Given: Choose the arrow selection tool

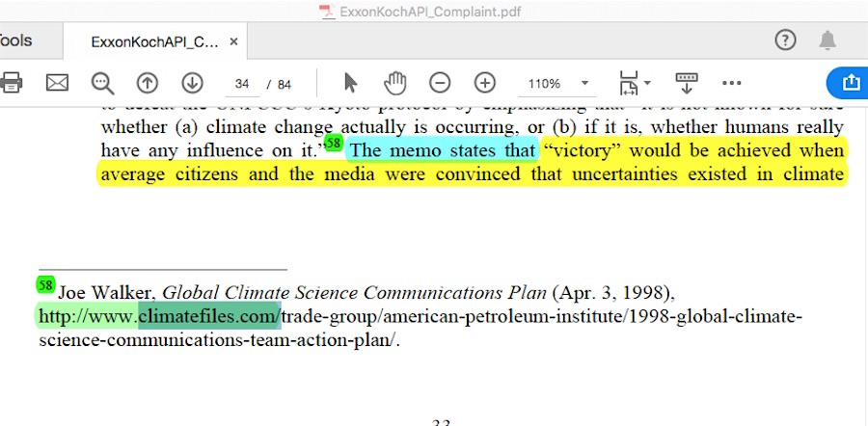Looking at the screenshot, I should (350, 83).
